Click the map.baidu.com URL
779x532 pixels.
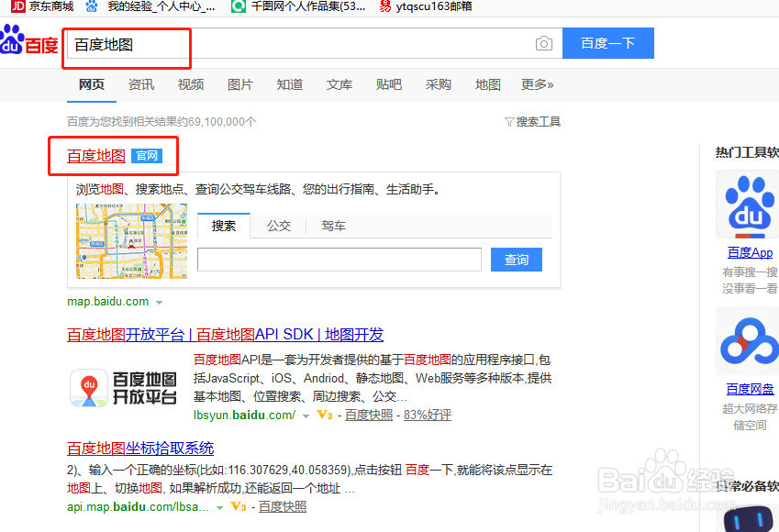(x=107, y=302)
